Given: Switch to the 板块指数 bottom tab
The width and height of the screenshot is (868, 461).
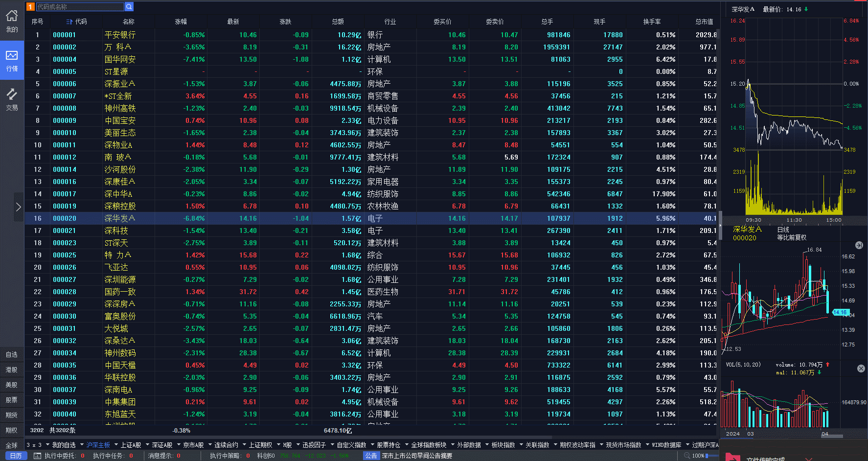Looking at the screenshot, I should coord(503,445).
